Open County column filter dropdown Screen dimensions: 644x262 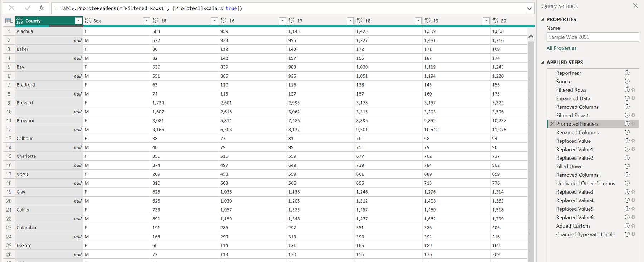(78, 21)
